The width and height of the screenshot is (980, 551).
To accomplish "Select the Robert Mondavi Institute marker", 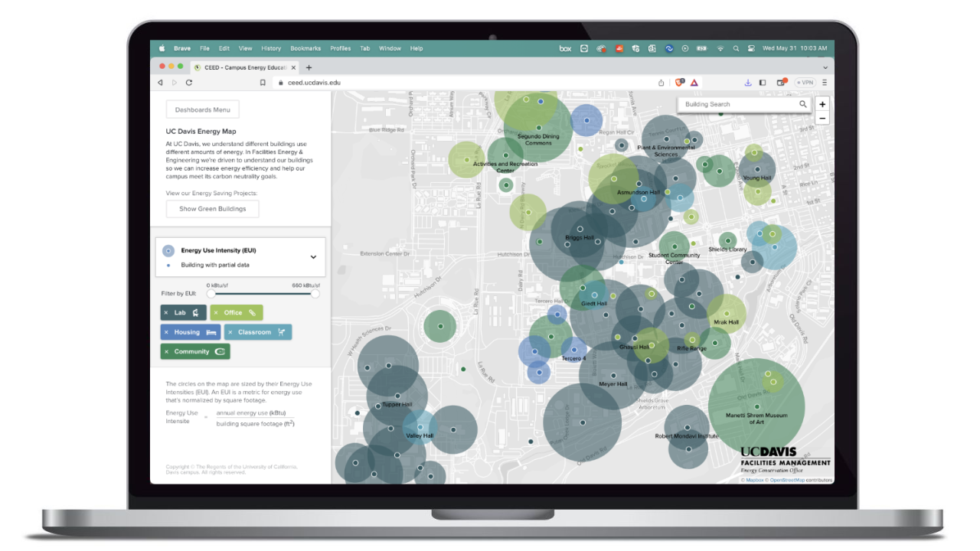I will (x=687, y=428).
